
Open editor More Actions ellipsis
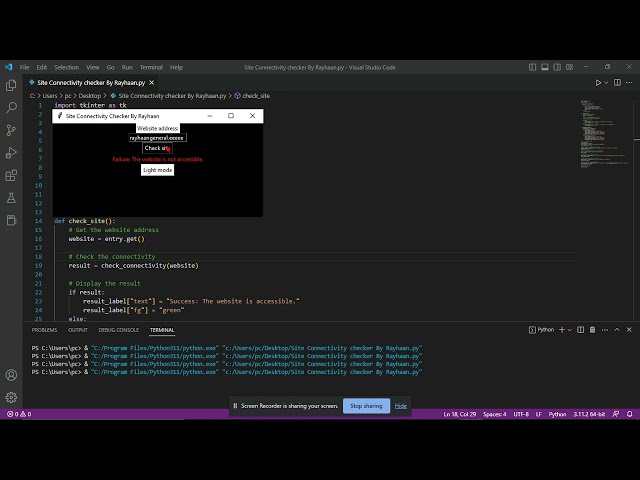click(x=629, y=82)
